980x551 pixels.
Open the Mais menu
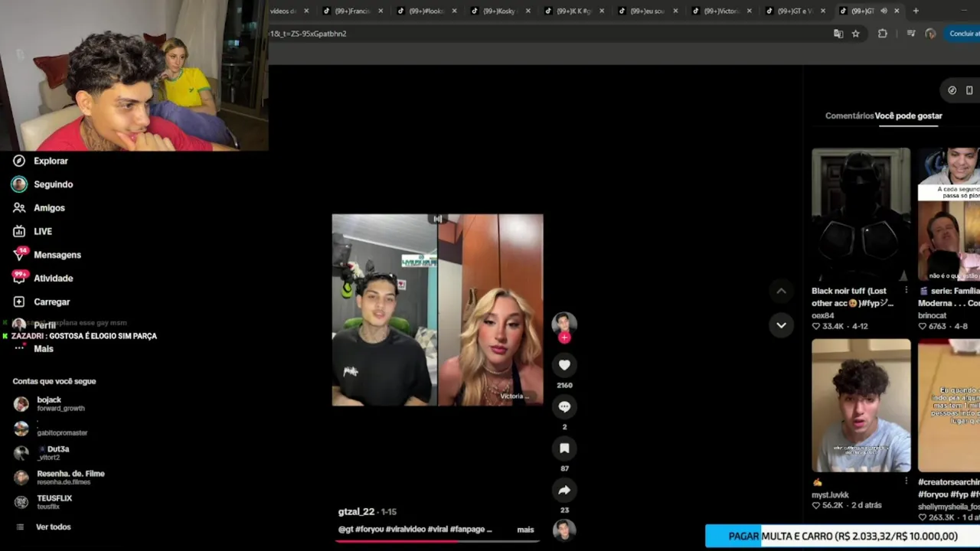tap(34, 349)
